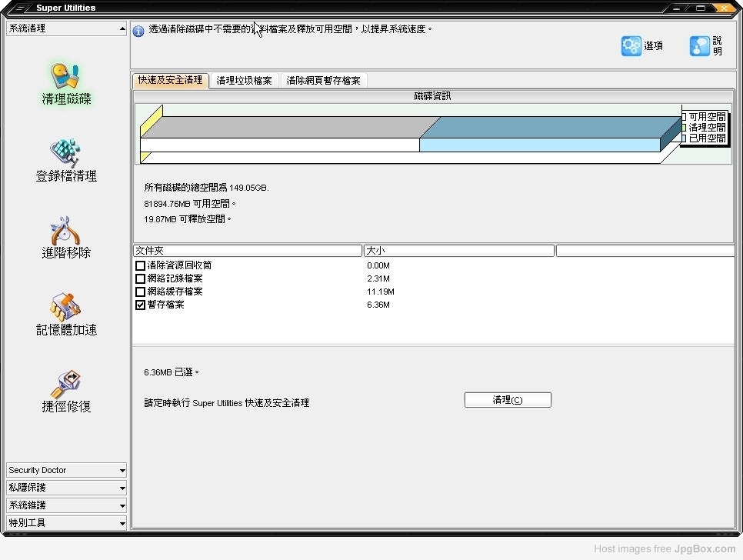The height and width of the screenshot is (560, 743).
Task: Click the Super Utilities title bar menu icon
Action: pos(19,8)
